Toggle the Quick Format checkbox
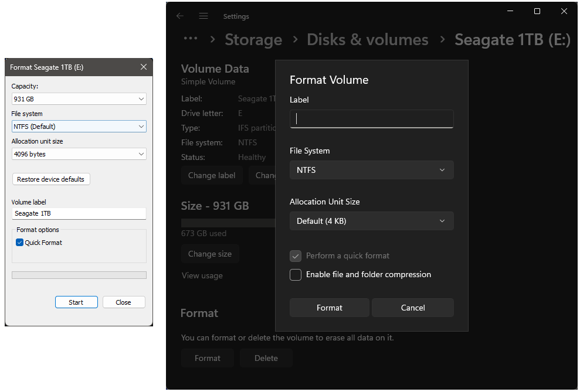580x392 pixels. [x=19, y=243]
